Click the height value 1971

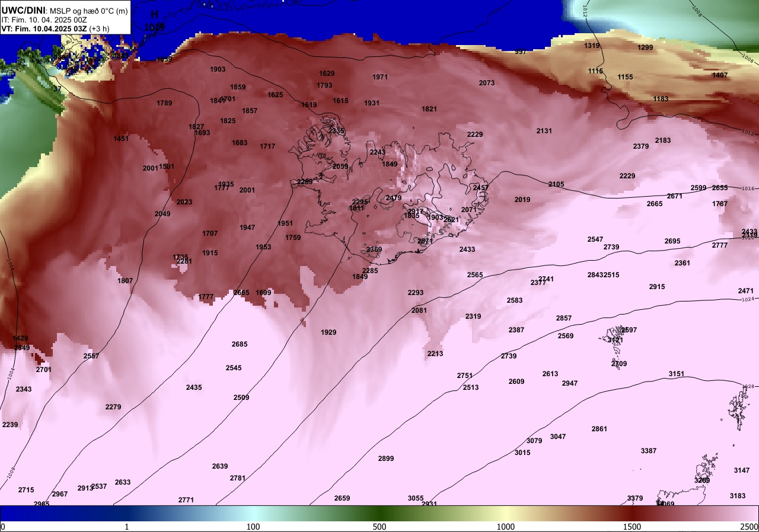pyautogui.click(x=380, y=77)
